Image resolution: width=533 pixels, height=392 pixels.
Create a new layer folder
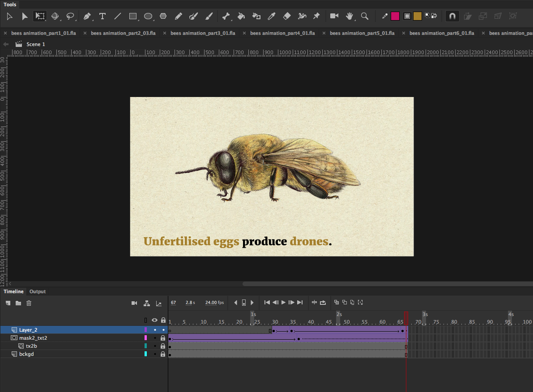(18, 303)
